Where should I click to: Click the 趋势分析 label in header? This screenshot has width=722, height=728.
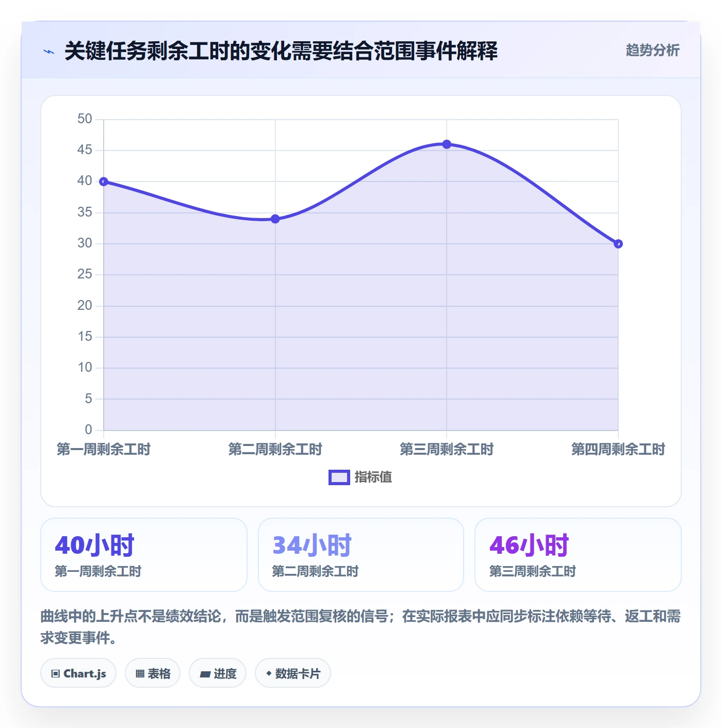652,51
